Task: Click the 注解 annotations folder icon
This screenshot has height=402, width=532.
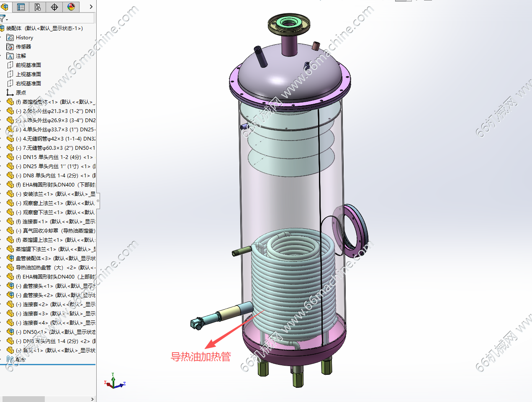Action: (10, 56)
